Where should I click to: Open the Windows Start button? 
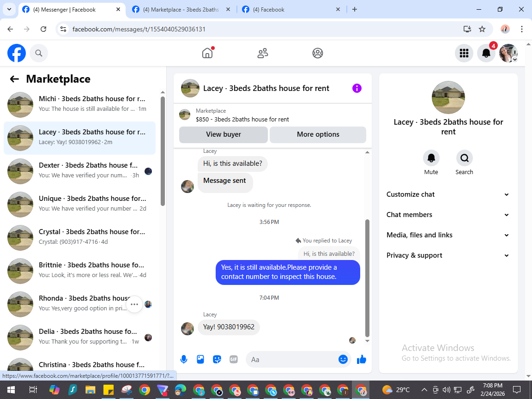(x=11, y=390)
